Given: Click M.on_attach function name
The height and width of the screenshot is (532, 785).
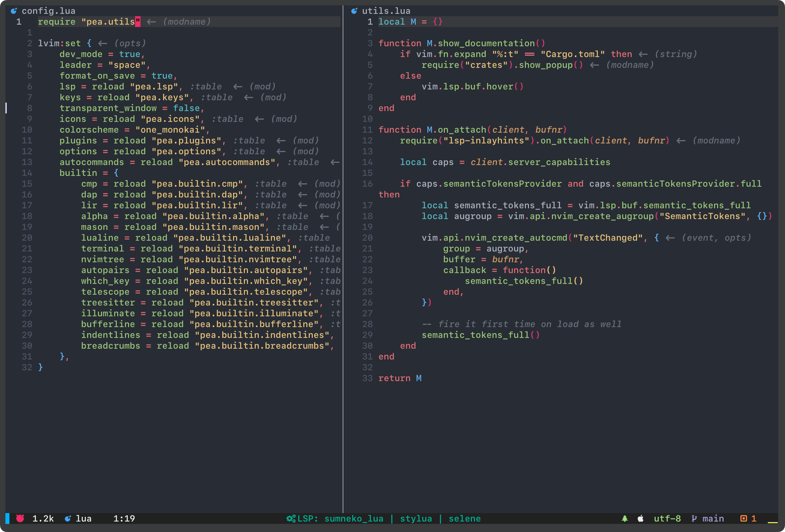Looking at the screenshot, I should tap(457, 130).
